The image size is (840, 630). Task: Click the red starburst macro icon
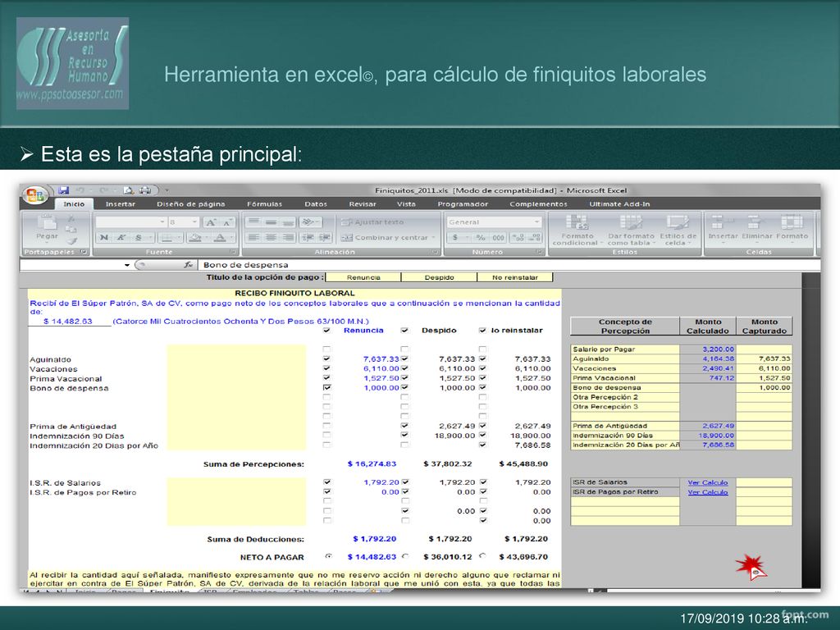click(751, 568)
